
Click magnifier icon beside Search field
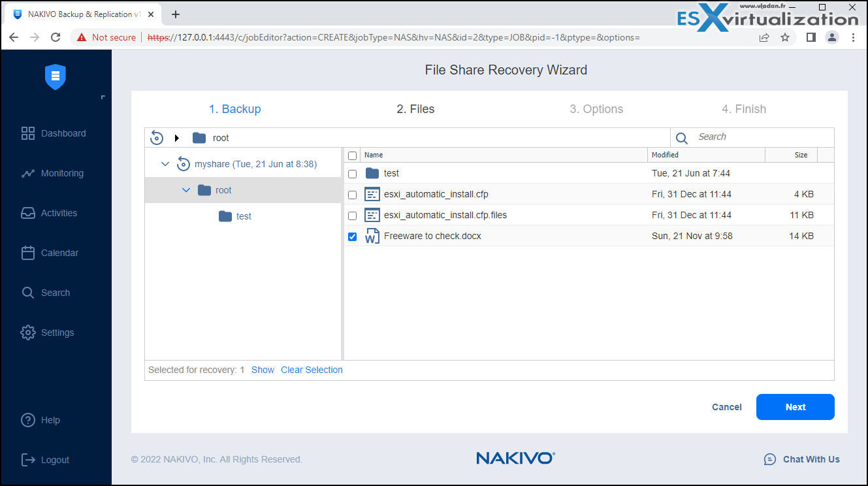tap(682, 138)
